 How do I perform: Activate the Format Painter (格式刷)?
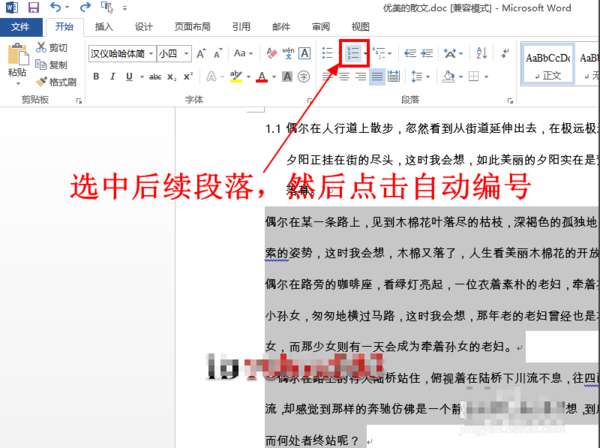56,81
